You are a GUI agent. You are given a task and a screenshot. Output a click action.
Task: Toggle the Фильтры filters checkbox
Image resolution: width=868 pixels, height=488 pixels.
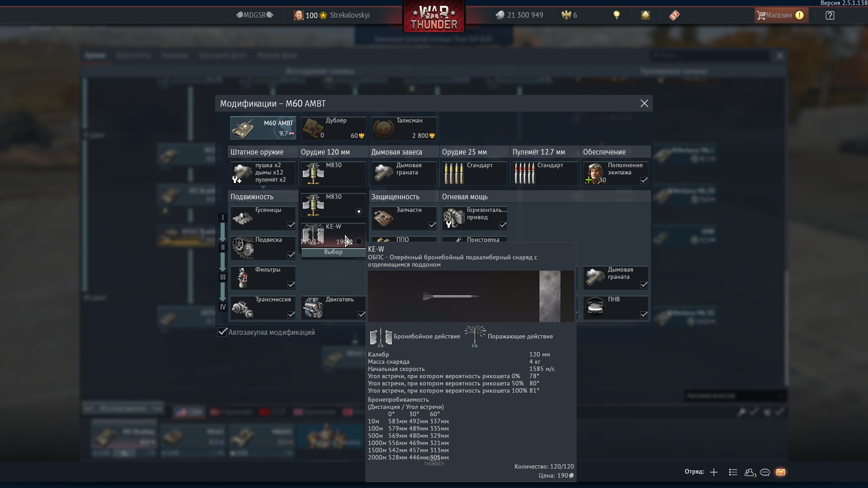[x=291, y=285]
